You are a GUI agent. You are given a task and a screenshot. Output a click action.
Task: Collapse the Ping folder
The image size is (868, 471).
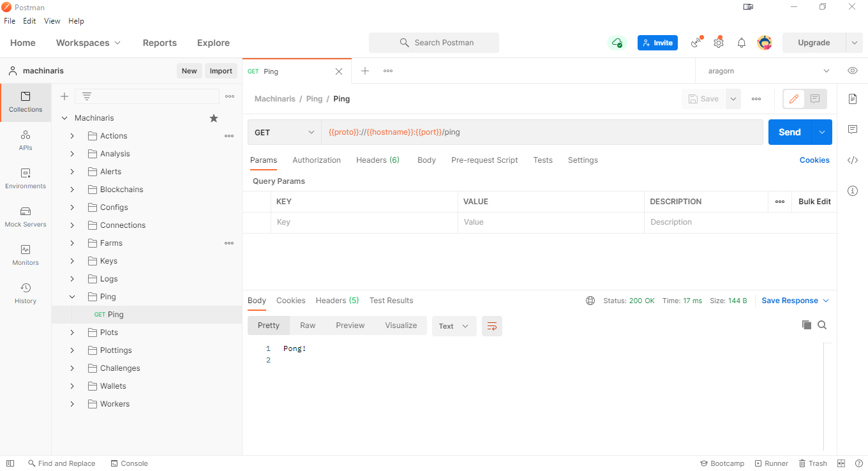72,297
